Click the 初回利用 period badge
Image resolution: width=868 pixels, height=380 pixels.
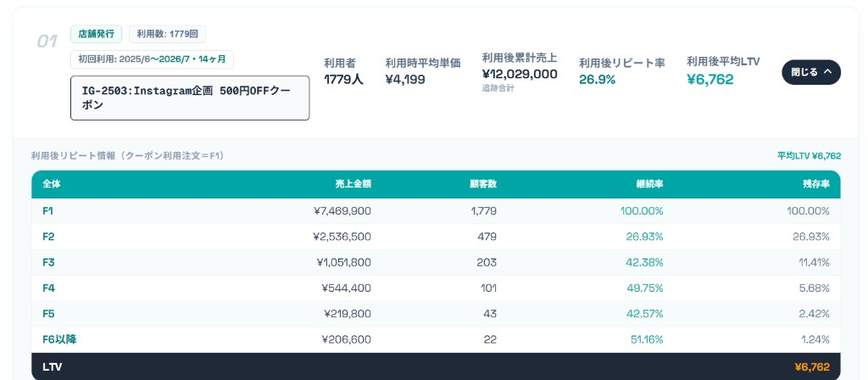(152, 59)
